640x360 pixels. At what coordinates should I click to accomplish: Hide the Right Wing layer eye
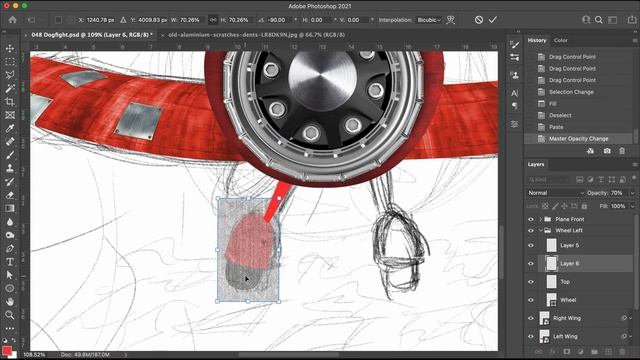531,318
